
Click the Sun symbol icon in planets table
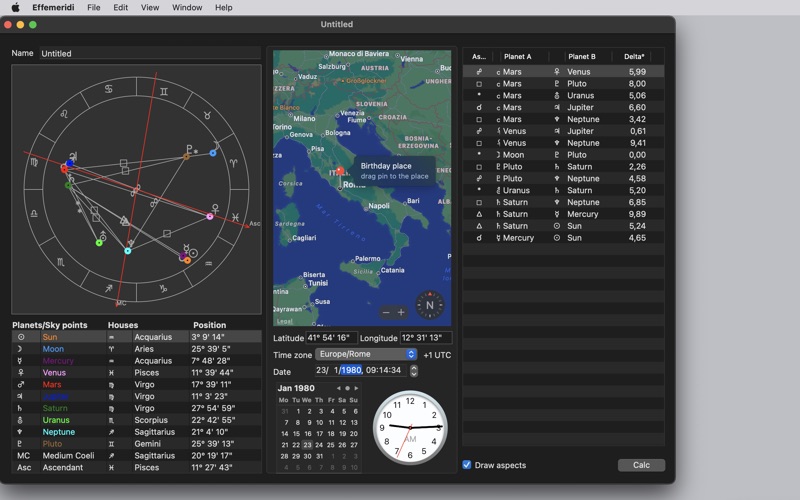(21, 337)
